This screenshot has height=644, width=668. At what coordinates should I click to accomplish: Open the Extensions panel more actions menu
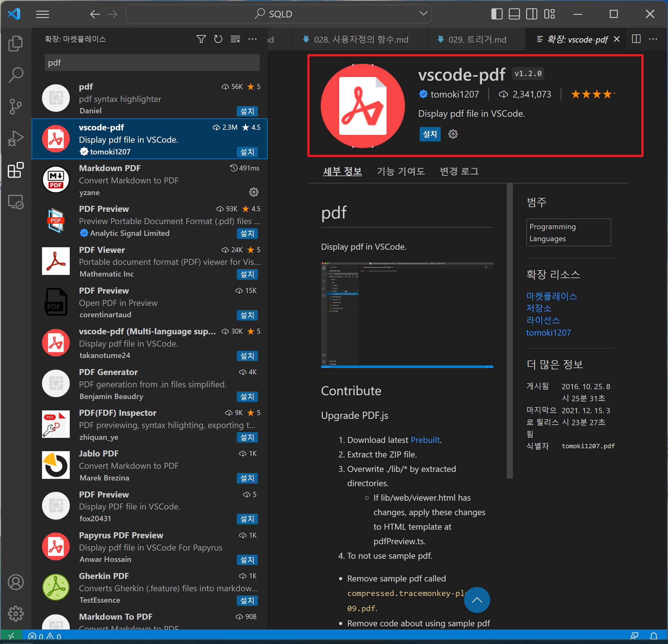point(253,39)
